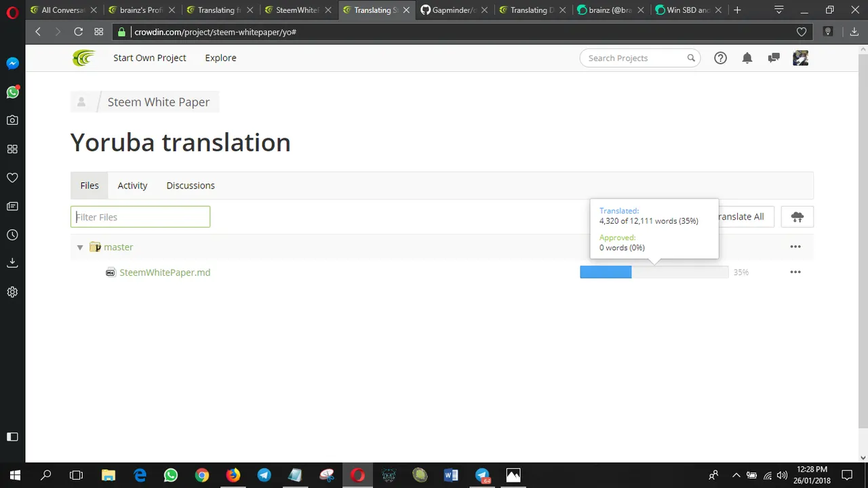Viewport: 868px width, 488px height.
Task: Open Task View on the taskbar
Action: point(77,475)
